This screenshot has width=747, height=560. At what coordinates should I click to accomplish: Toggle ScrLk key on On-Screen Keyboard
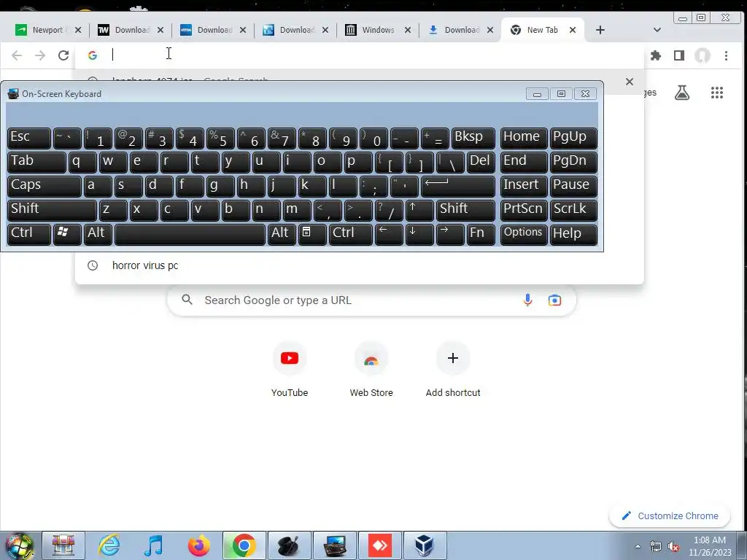click(x=573, y=210)
